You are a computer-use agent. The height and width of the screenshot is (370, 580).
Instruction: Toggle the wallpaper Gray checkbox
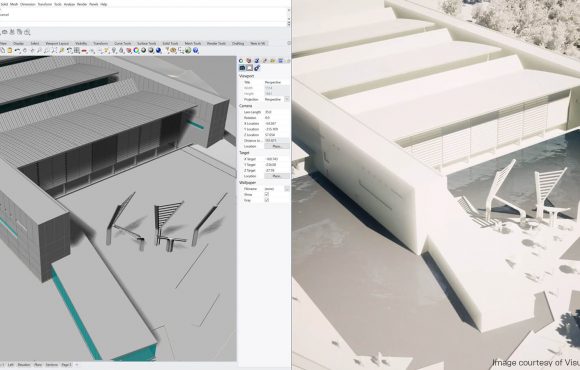coord(267,200)
